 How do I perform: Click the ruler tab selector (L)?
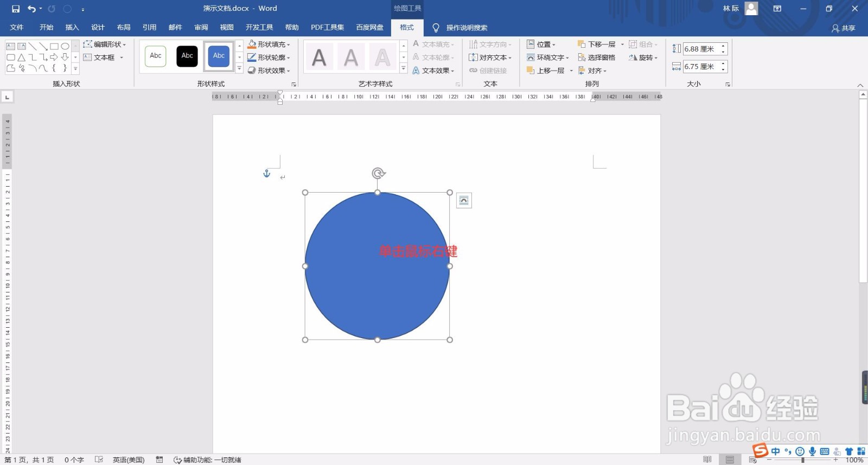7,97
